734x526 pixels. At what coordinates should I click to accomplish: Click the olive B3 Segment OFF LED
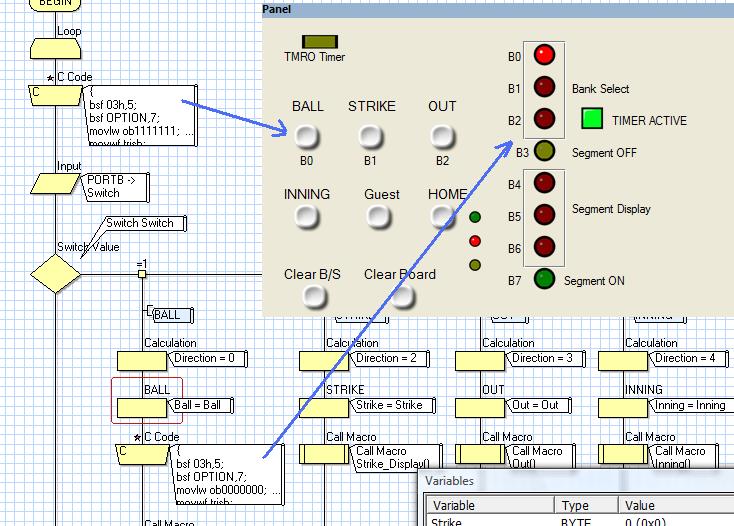pos(544,151)
